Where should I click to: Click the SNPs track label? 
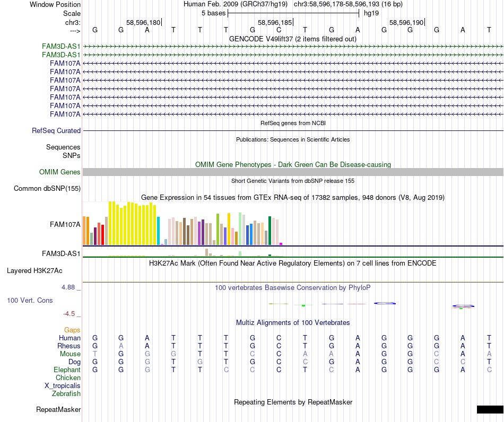(x=72, y=155)
